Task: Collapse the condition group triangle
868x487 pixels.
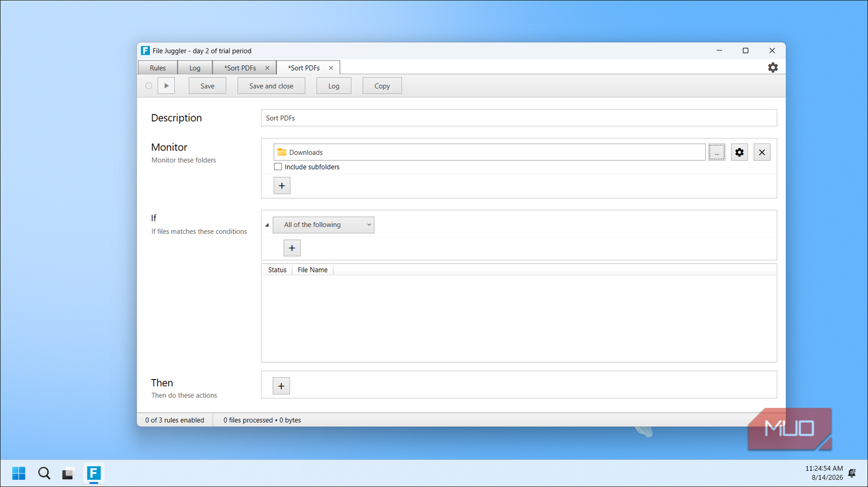Action: [267, 225]
